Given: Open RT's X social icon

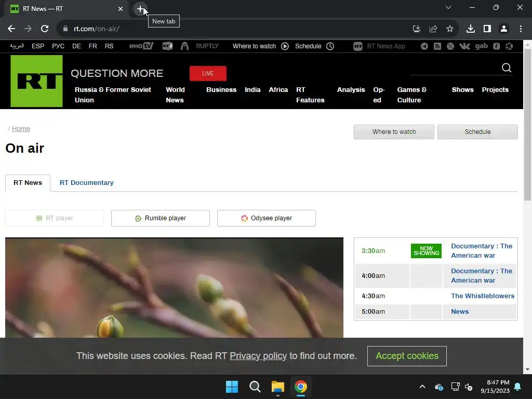Looking at the screenshot, I should (x=450, y=46).
